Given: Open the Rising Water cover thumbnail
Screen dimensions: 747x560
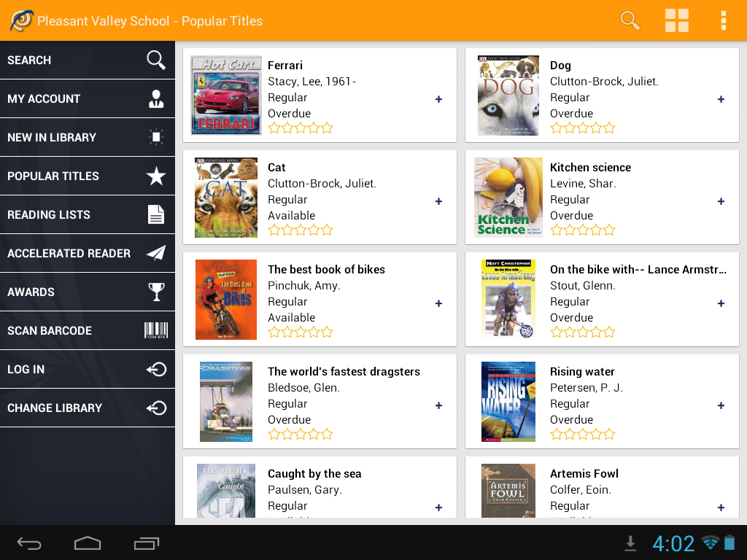Looking at the screenshot, I should (508, 402).
